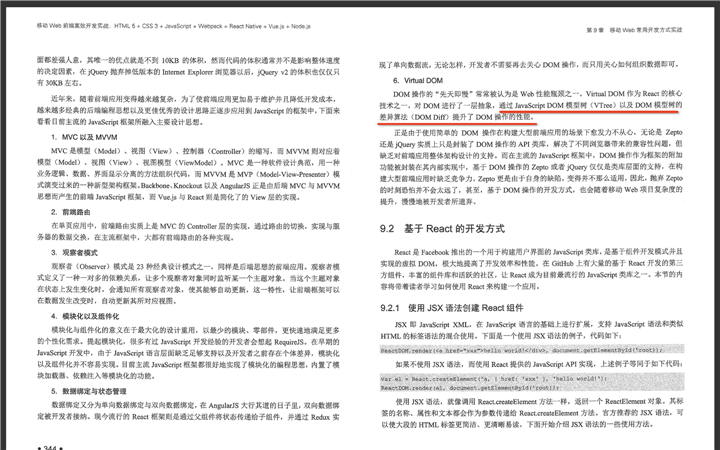Click the red-underlined sentence mentioning 'DOM Diff'
This screenshot has width=720, height=450.
(531, 111)
